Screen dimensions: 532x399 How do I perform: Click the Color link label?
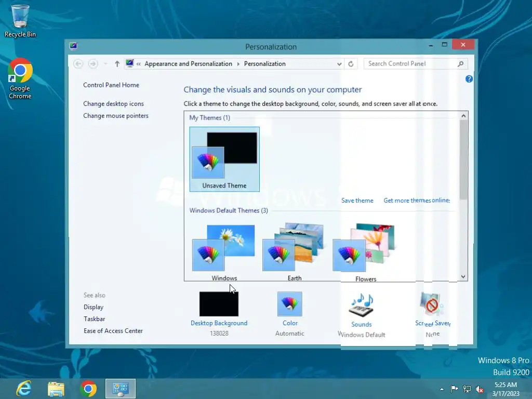[x=290, y=323]
